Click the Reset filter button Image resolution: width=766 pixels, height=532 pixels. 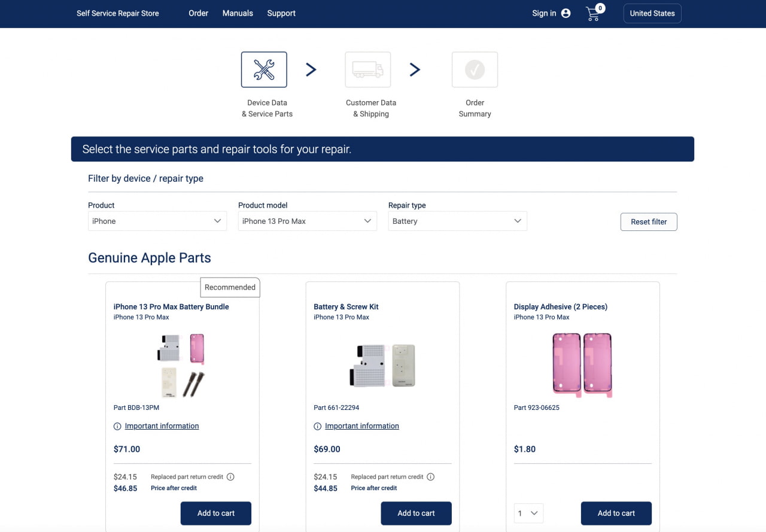point(649,221)
